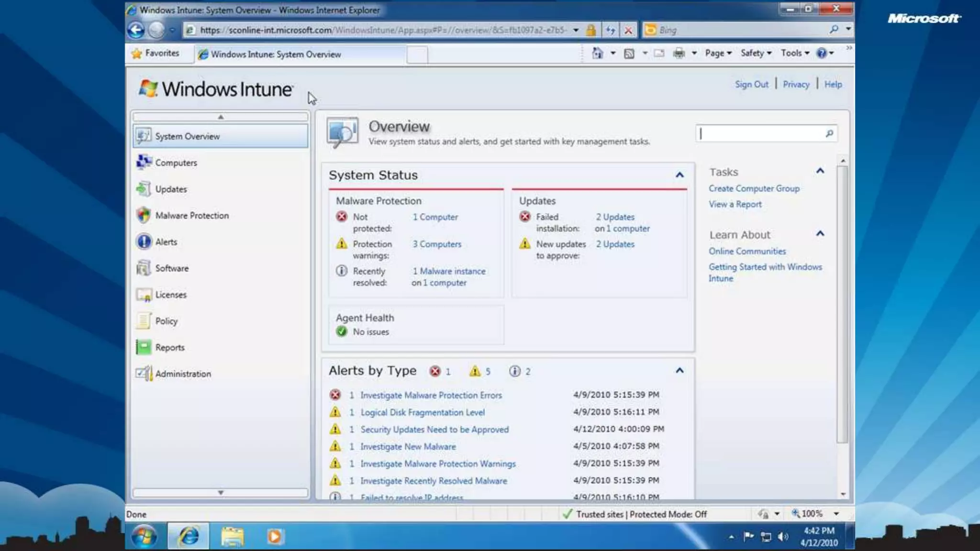Collapse the System Status section

point(679,175)
